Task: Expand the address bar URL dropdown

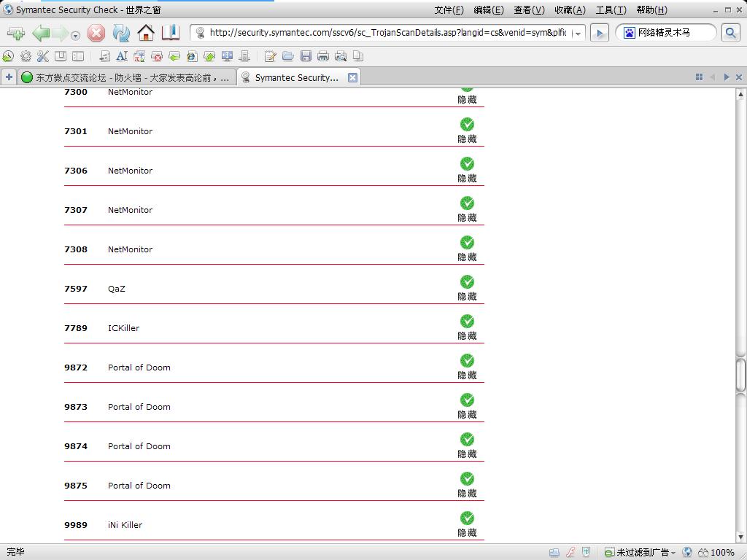Action: (578, 34)
